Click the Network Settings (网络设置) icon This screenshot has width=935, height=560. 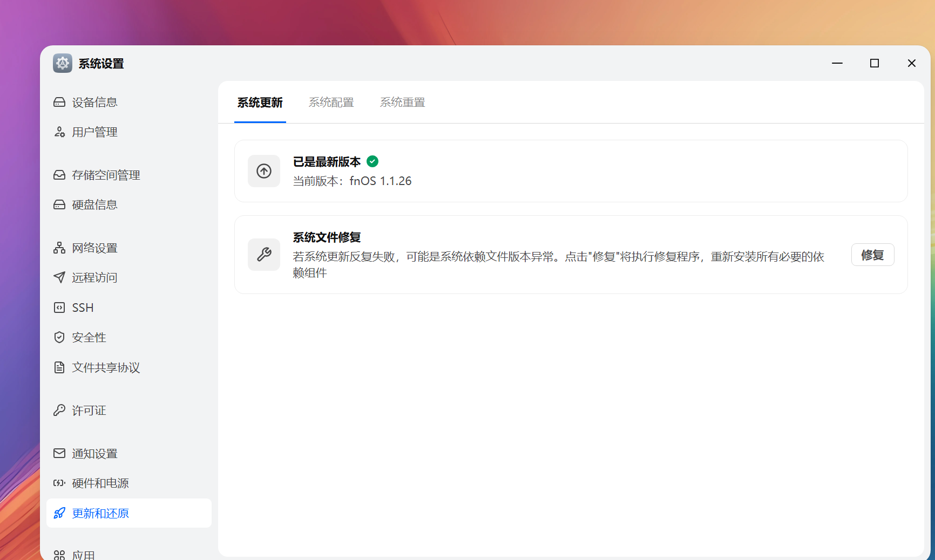click(59, 248)
